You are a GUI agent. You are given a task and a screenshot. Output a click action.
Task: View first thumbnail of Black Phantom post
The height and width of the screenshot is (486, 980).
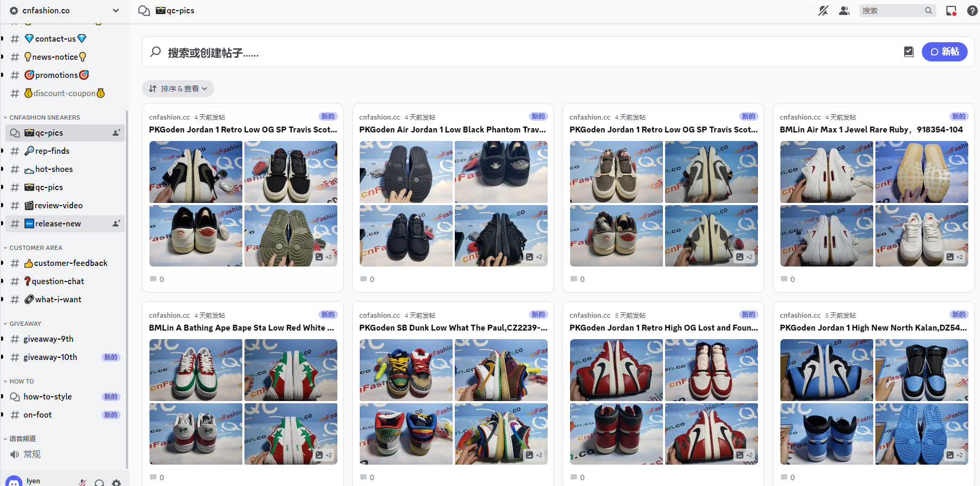point(406,172)
